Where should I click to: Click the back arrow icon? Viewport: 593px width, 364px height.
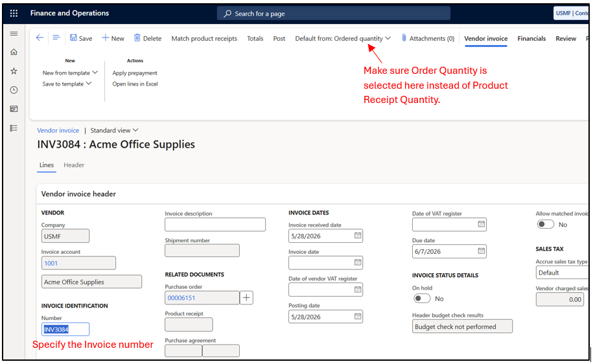pyautogui.click(x=40, y=38)
